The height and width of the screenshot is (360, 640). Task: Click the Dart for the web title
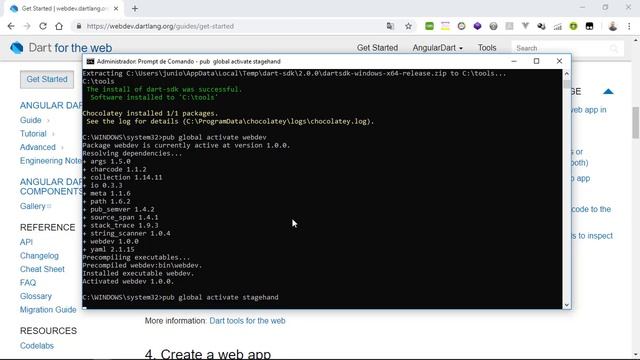[70, 48]
